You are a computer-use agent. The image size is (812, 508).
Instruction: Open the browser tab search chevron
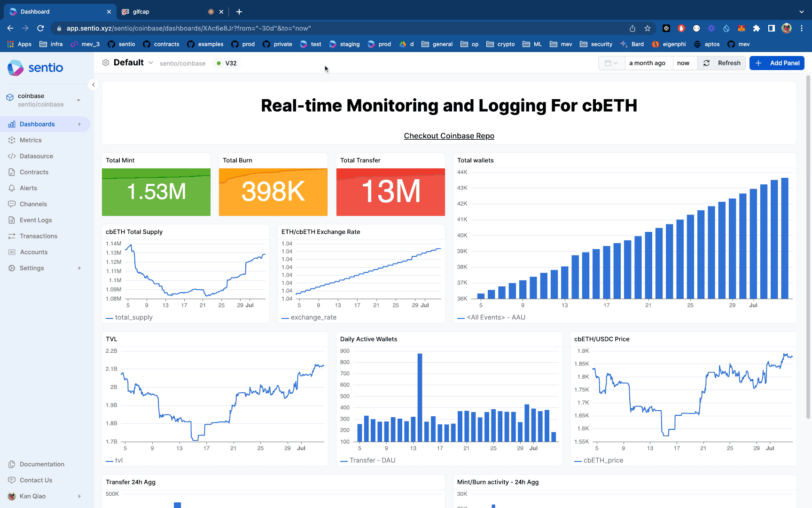[x=802, y=12]
